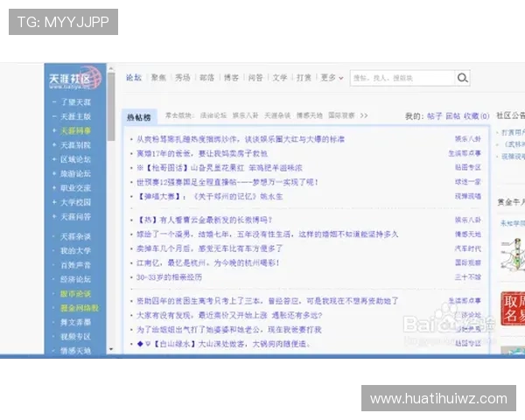This screenshot has height=420, width=525.
Task: Expand 旅游论坛 via its plus sign
Action: pyautogui.click(x=54, y=173)
